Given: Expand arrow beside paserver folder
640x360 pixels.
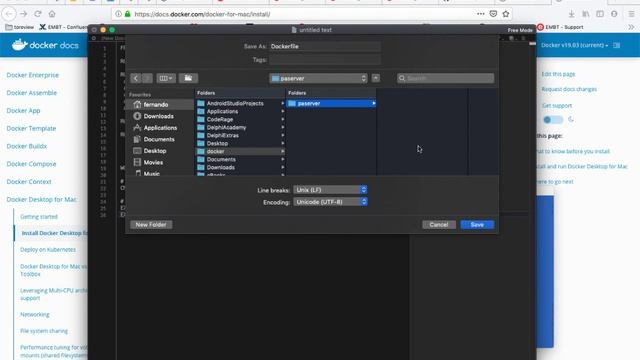Looking at the screenshot, I should 373,104.
